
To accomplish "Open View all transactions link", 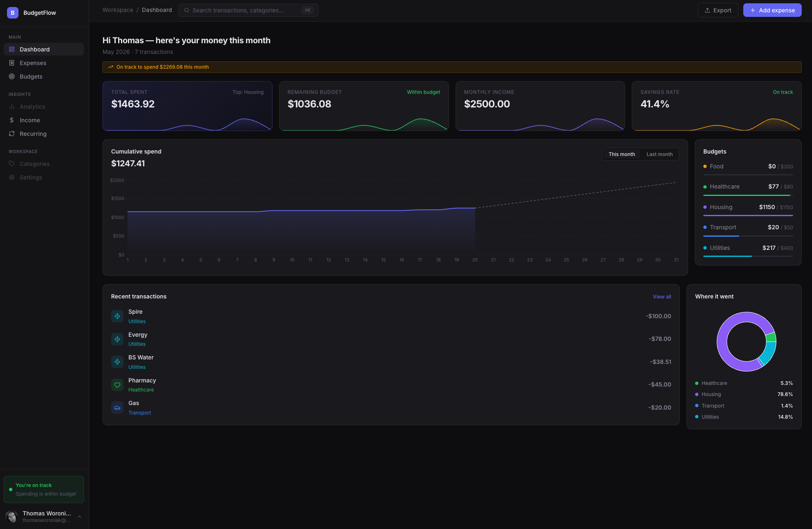I will (662, 297).
